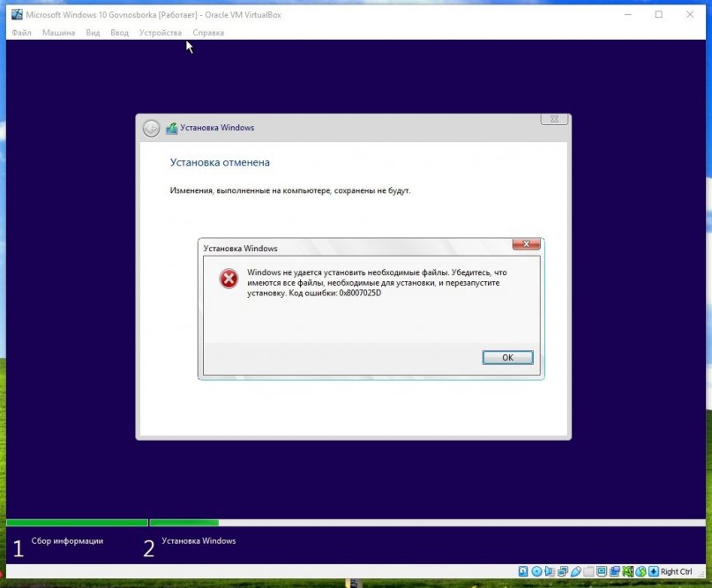The image size is (712, 588).
Task: Click the resize grip in VirtualBox corner
Action: [701, 574]
